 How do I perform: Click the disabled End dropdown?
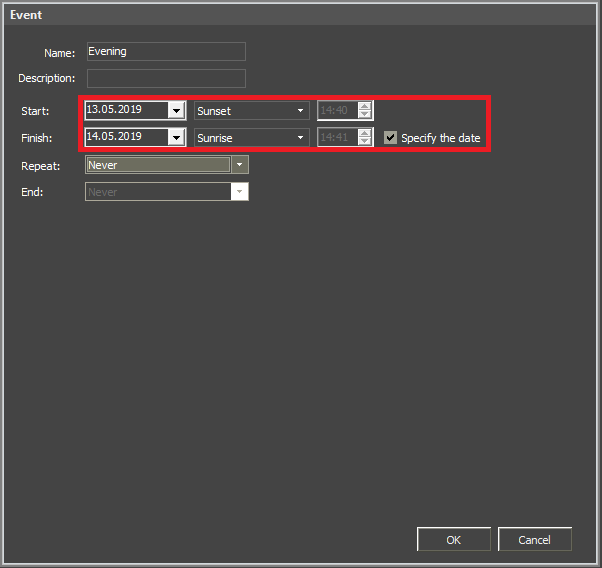click(x=166, y=192)
